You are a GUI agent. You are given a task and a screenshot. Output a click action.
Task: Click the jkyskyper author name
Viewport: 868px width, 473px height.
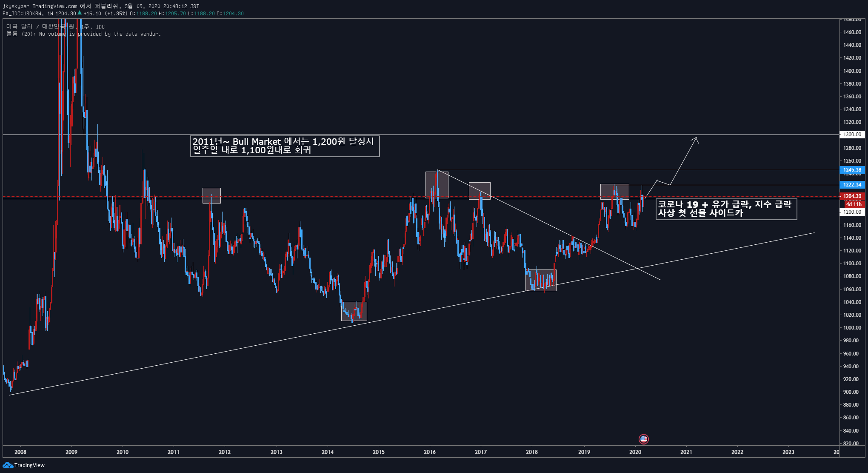click(x=16, y=6)
